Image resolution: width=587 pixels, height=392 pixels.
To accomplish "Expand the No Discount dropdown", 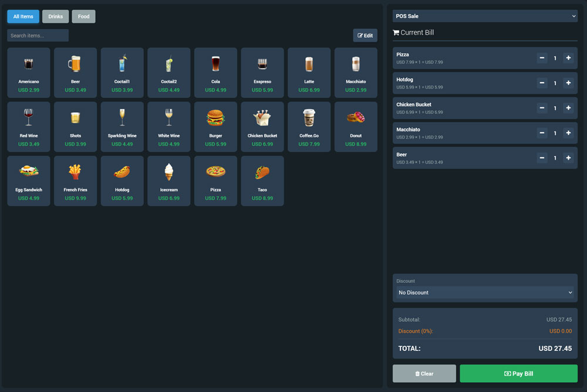I will pos(485,292).
